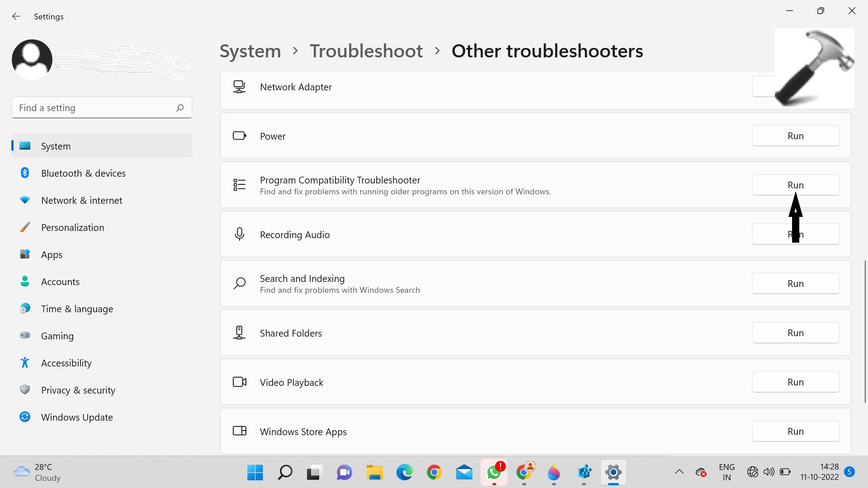Screen dimensions: 868x488
Task: Click the Troubleshoot breadcrumb link
Action: (366, 51)
